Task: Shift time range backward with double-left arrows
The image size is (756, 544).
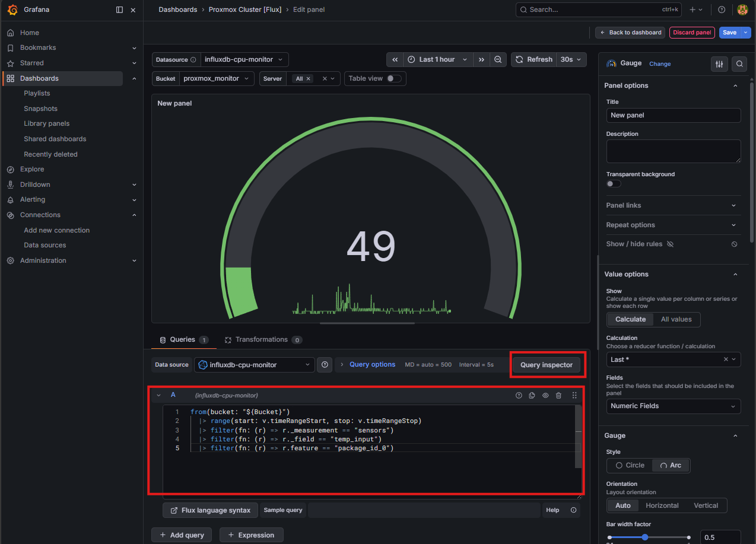Action: click(x=395, y=59)
